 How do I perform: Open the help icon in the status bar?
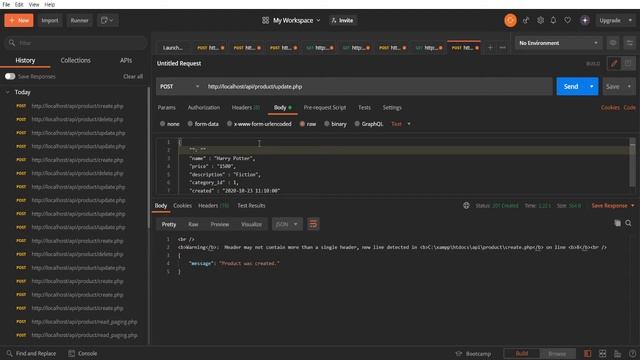pyautogui.click(x=632, y=353)
